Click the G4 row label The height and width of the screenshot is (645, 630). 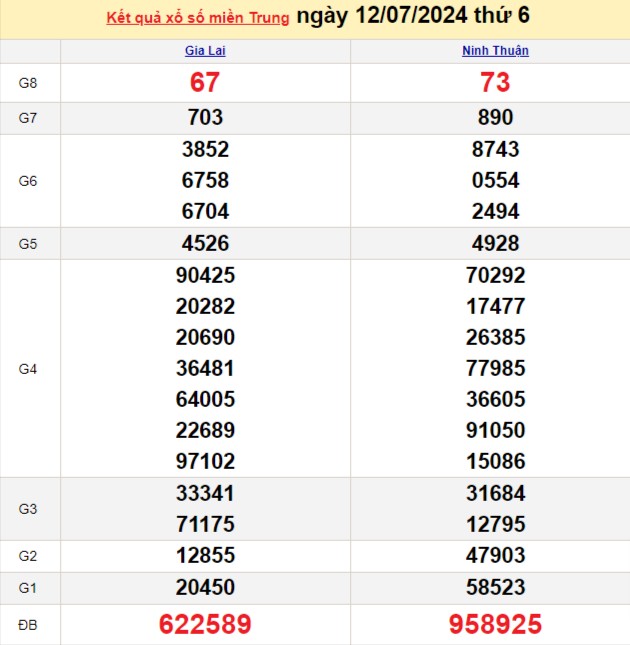pos(28,369)
